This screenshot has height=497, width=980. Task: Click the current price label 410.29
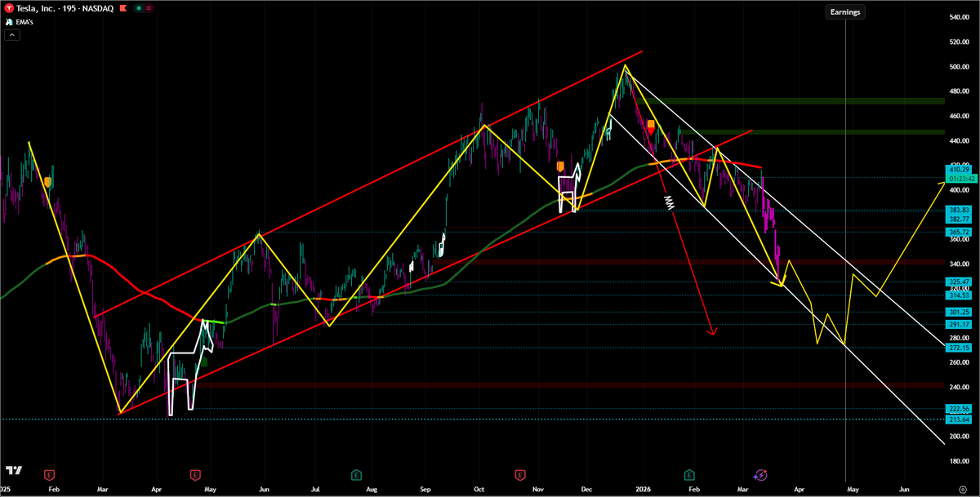pos(958,169)
